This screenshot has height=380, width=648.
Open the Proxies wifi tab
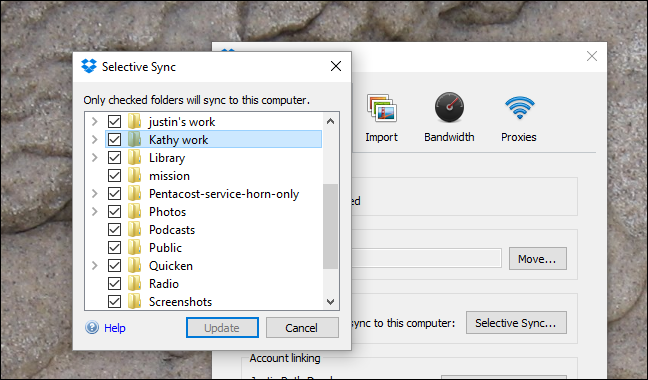click(519, 107)
